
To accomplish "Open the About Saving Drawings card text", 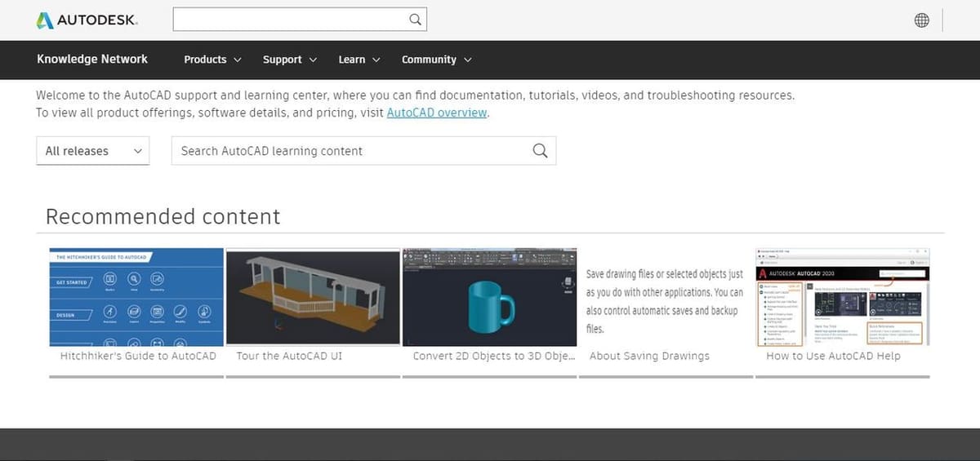I will (666, 301).
